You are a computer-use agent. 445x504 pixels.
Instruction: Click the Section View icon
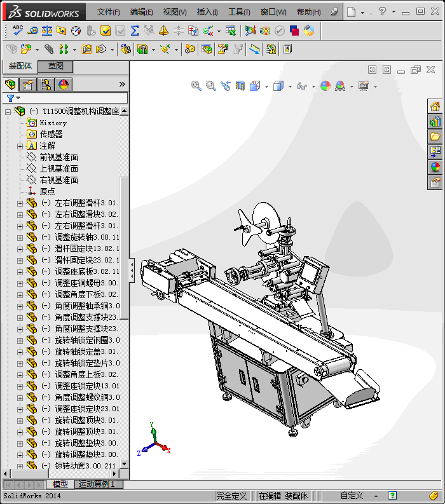click(x=240, y=86)
